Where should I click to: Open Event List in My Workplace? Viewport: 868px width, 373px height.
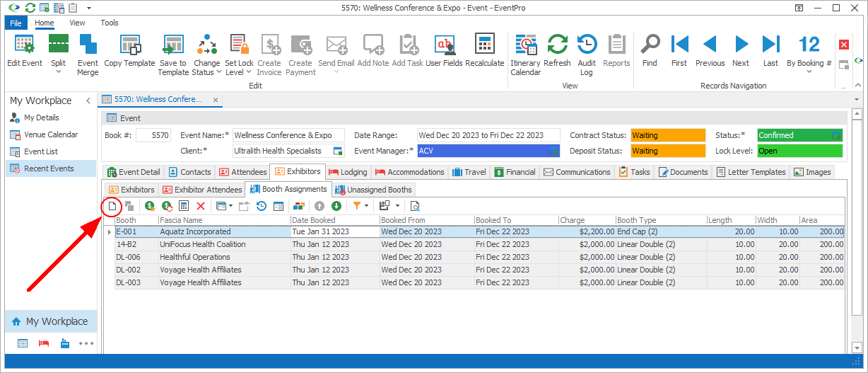50,151
